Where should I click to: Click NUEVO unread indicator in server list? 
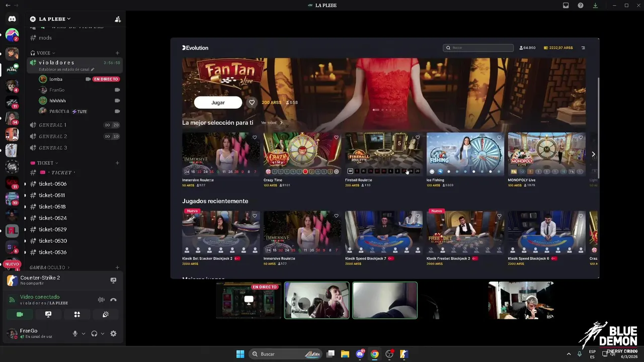click(12, 264)
